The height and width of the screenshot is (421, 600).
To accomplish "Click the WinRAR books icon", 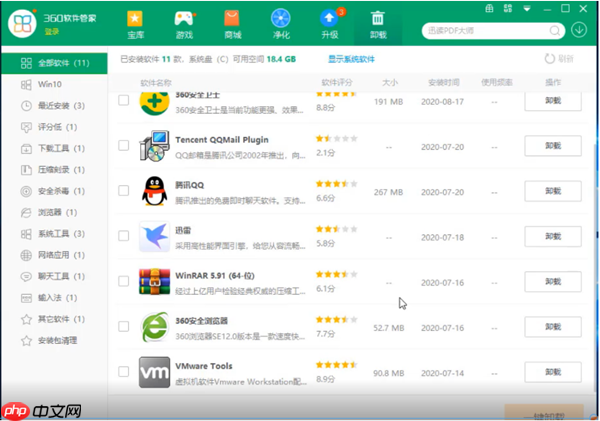I will [154, 282].
